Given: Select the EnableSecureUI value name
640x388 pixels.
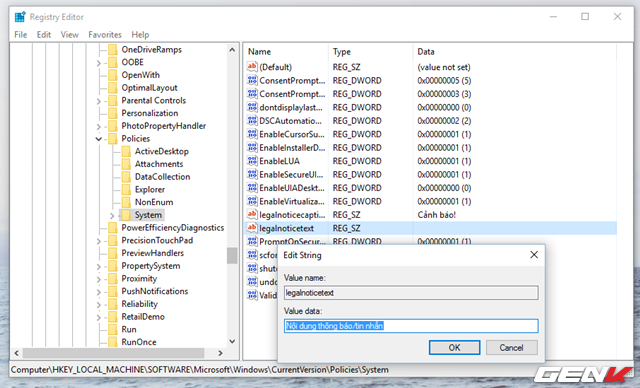Looking at the screenshot, I should 291,175.
